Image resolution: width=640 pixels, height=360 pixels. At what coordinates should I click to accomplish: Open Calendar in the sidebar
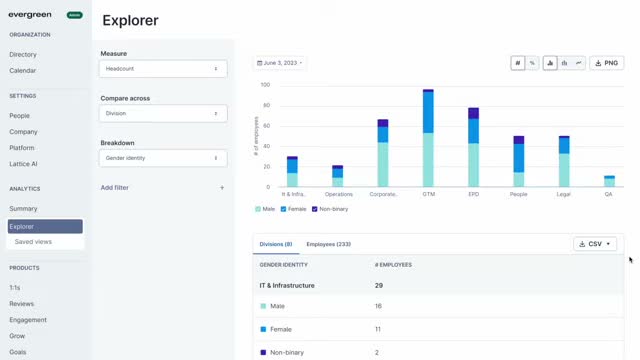(x=22, y=71)
